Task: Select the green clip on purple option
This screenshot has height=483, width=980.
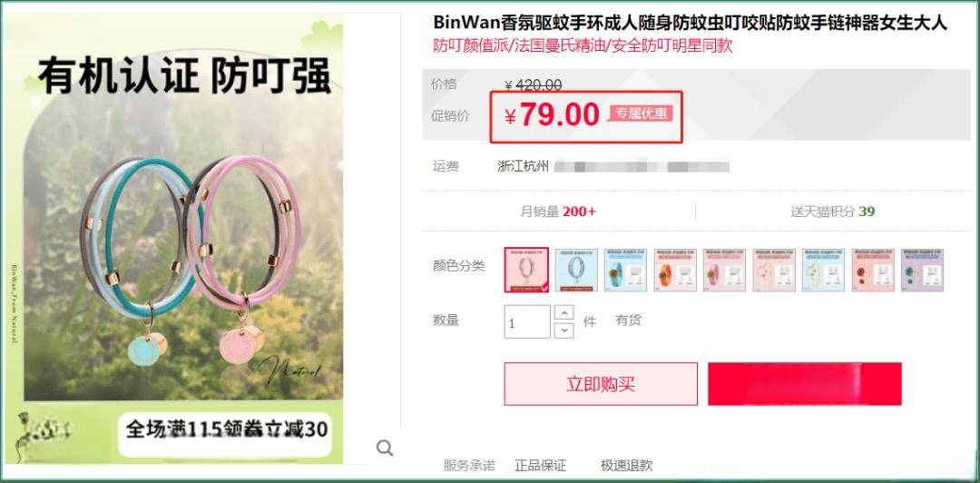Action: pyautogui.click(x=922, y=270)
